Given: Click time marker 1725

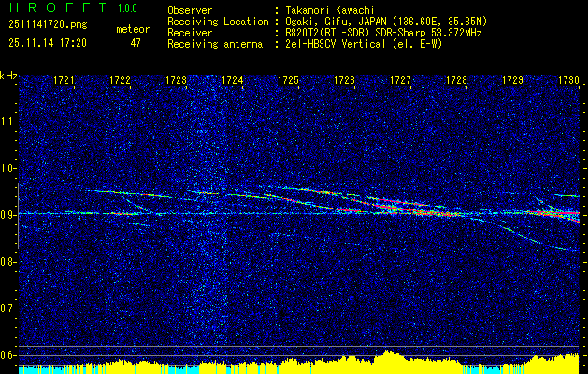Looking at the screenshot, I should pos(288,79).
